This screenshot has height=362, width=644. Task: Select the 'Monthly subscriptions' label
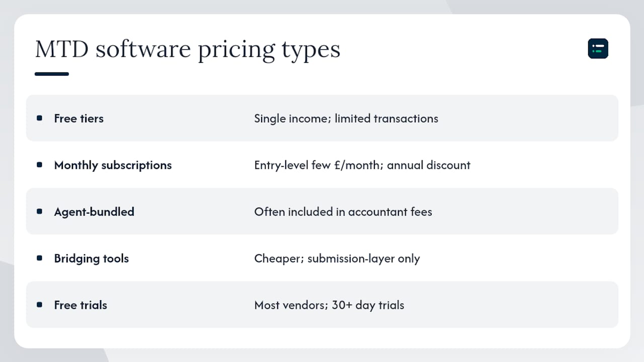pyautogui.click(x=113, y=165)
